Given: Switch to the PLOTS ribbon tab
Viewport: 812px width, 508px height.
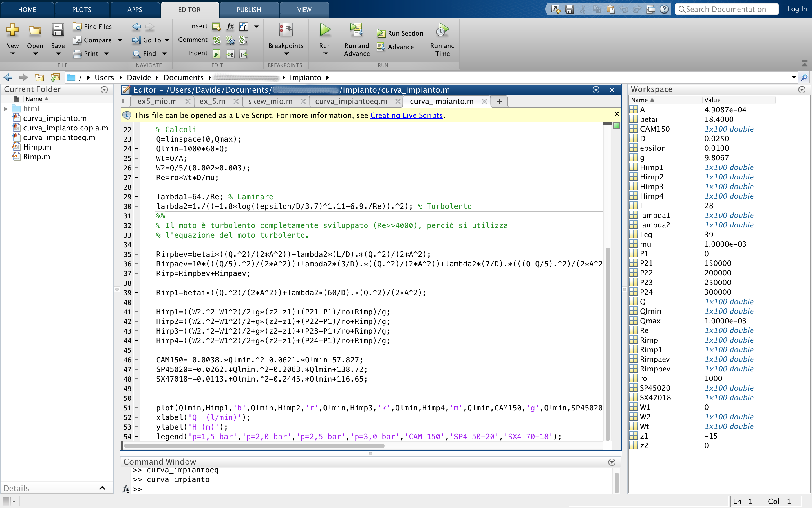Looking at the screenshot, I should 81,9.
